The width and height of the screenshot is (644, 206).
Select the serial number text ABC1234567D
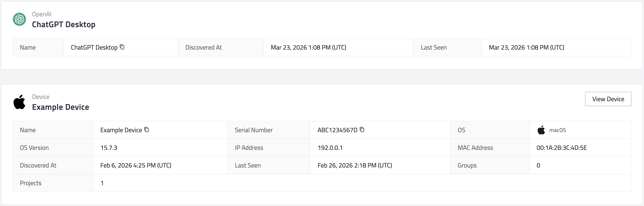337,130
